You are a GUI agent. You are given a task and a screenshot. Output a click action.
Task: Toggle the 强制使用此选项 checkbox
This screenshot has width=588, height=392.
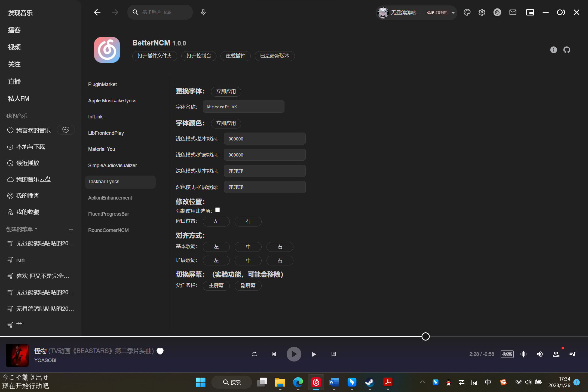tap(218, 210)
